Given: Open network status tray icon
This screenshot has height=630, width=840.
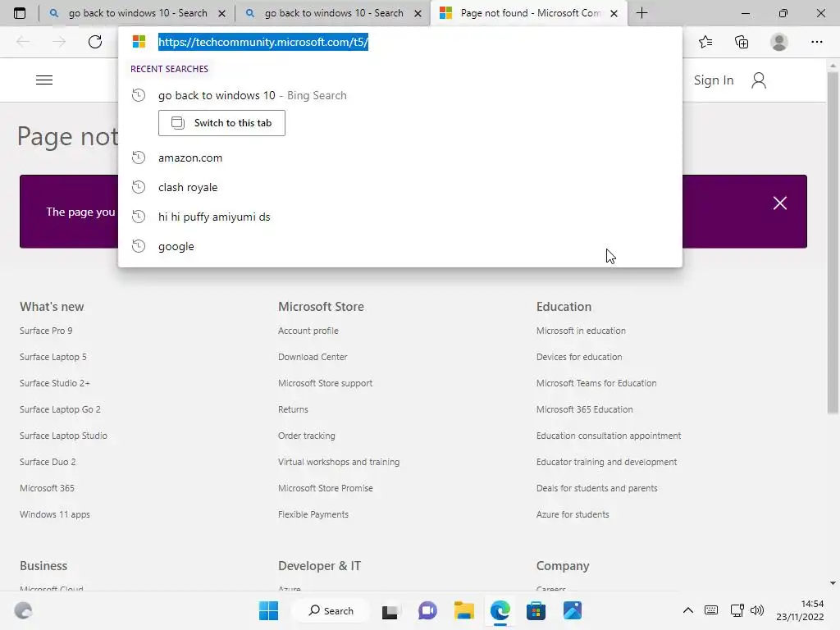Looking at the screenshot, I should [x=737, y=610].
